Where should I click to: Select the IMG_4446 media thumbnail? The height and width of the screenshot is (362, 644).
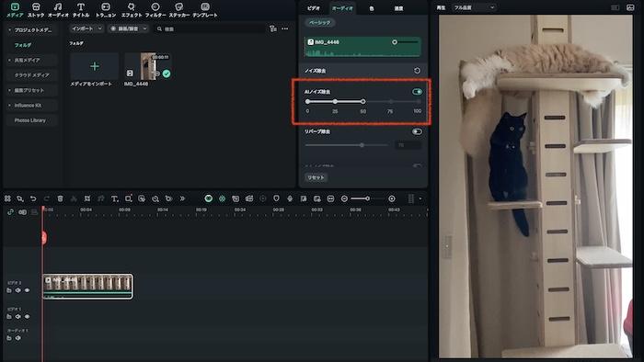tap(147, 66)
